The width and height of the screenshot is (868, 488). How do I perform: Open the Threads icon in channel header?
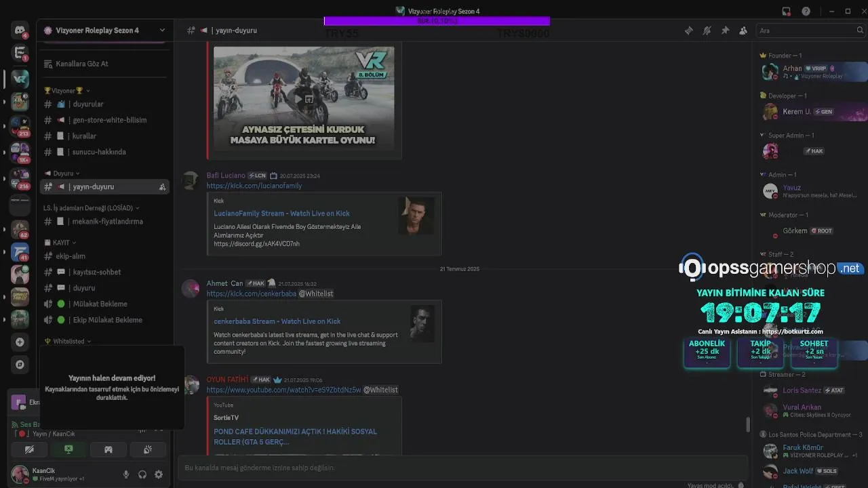689,30
